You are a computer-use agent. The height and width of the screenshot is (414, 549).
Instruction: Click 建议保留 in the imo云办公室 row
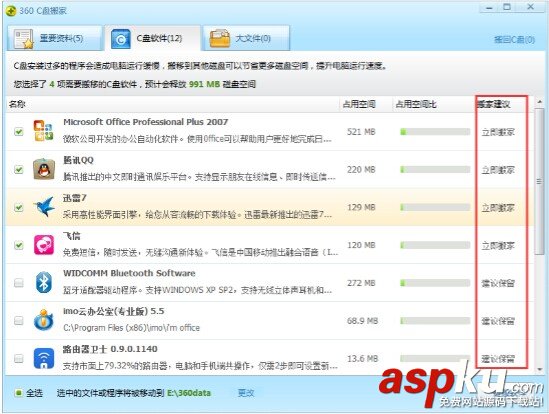(x=498, y=321)
